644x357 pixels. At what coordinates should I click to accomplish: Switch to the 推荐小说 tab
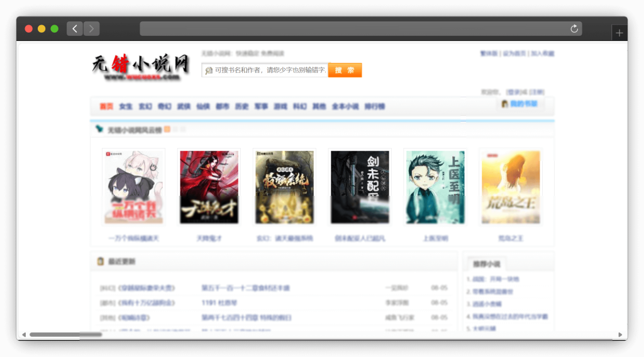pyautogui.click(x=484, y=264)
